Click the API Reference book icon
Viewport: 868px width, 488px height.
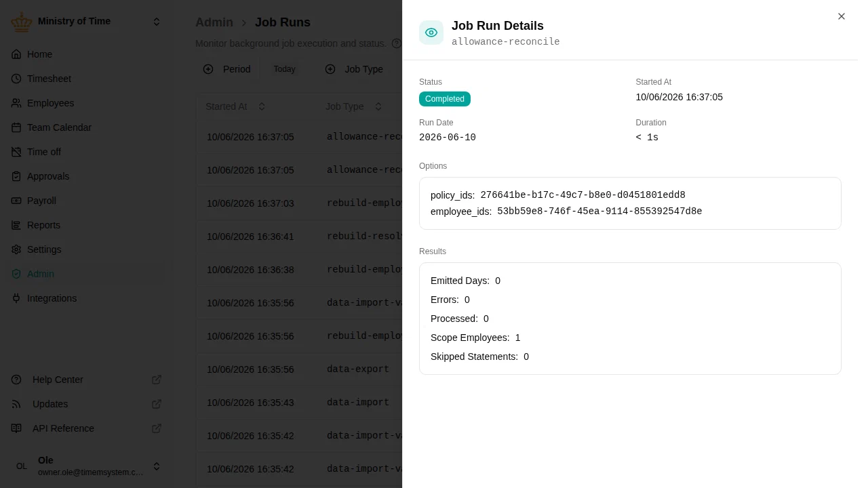click(x=16, y=428)
